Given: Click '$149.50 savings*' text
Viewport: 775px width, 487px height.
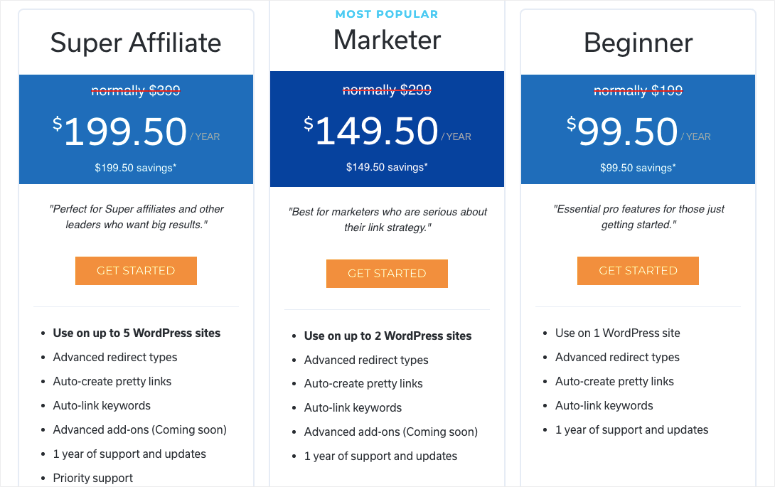Looking at the screenshot, I should tap(387, 168).
